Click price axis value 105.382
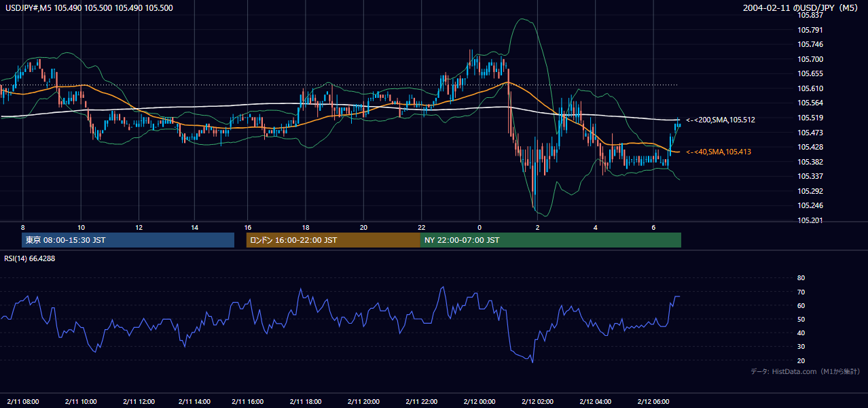Screen dimensions: 868x408 pyautogui.click(x=810, y=162)
